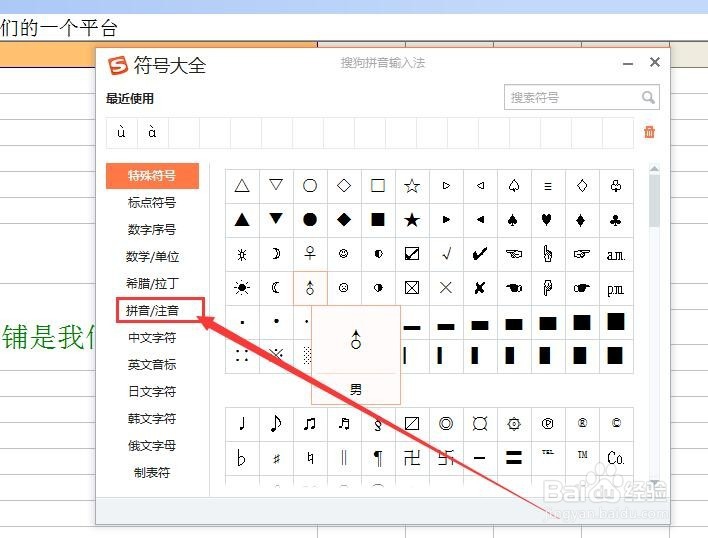Viewport: 708px width, 538px height.
Task: Close the 符号大全 window
Action: coord(655,62)
